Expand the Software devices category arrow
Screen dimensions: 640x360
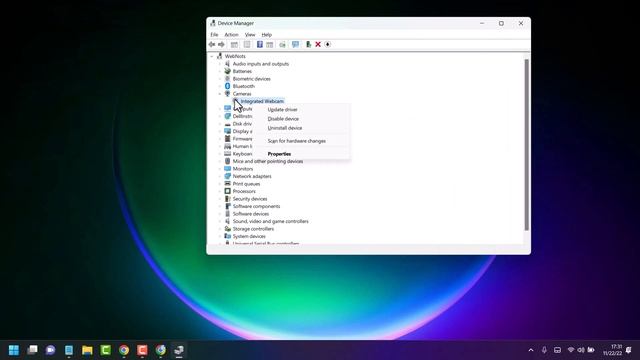pos(220,214)
